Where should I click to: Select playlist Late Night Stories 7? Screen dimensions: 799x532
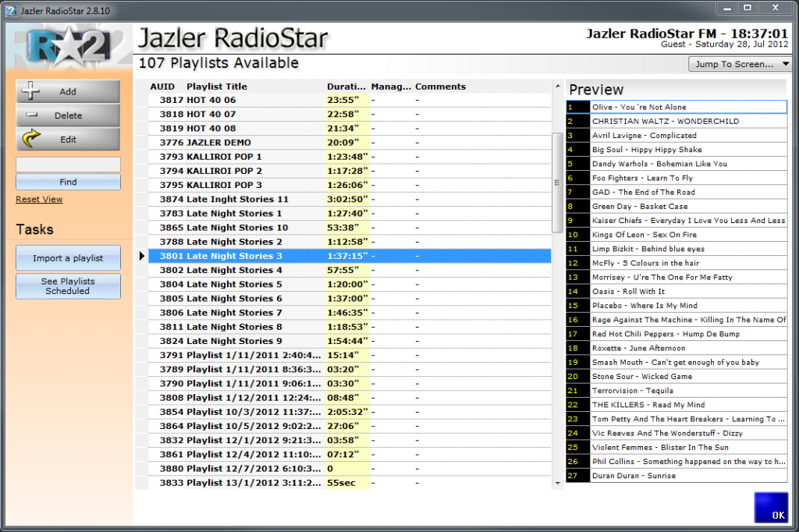point(350,313)
